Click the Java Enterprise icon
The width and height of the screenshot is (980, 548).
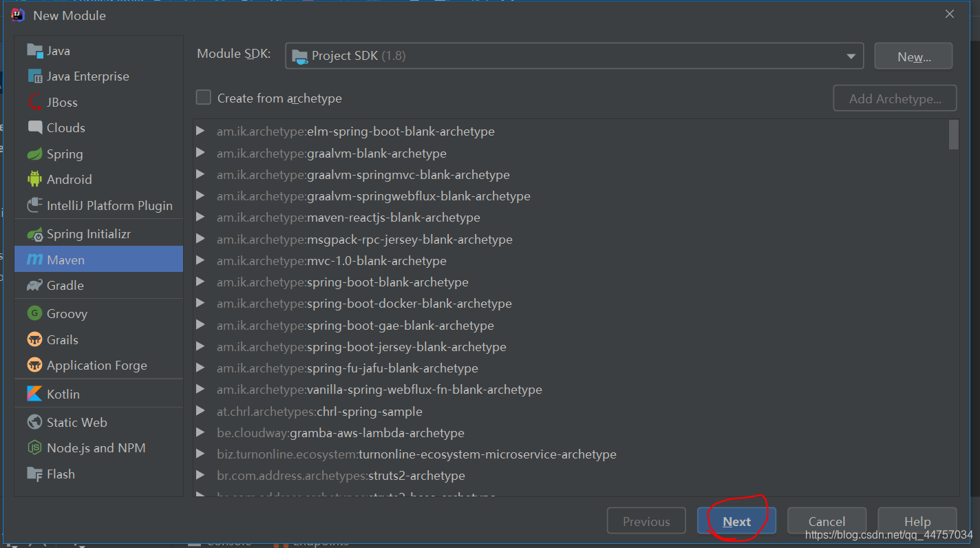pos(35,76)
